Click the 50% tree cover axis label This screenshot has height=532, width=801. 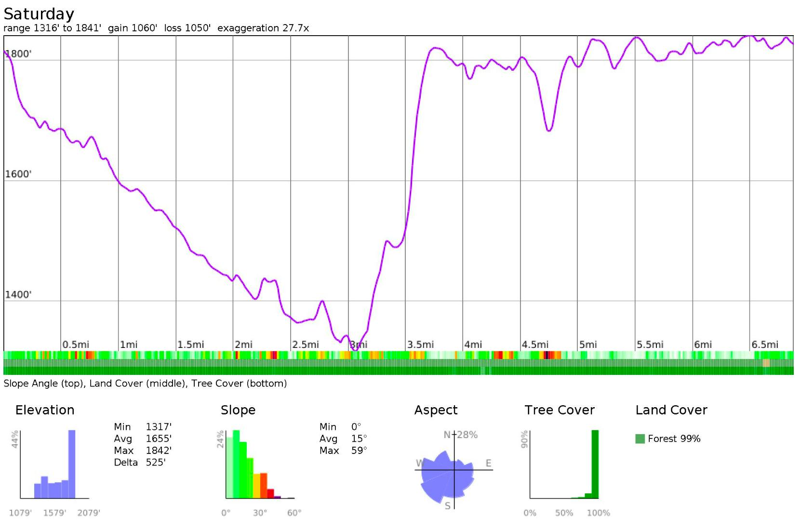(564, 513)
